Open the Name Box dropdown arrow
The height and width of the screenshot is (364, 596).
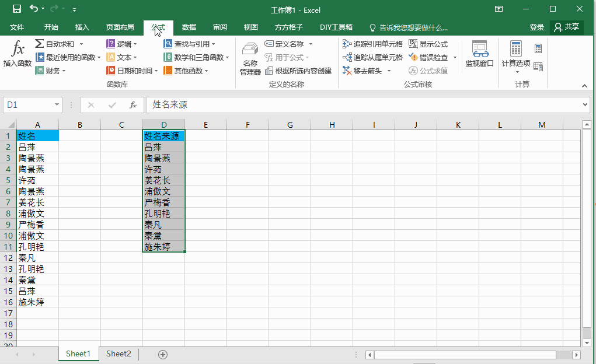57,104
